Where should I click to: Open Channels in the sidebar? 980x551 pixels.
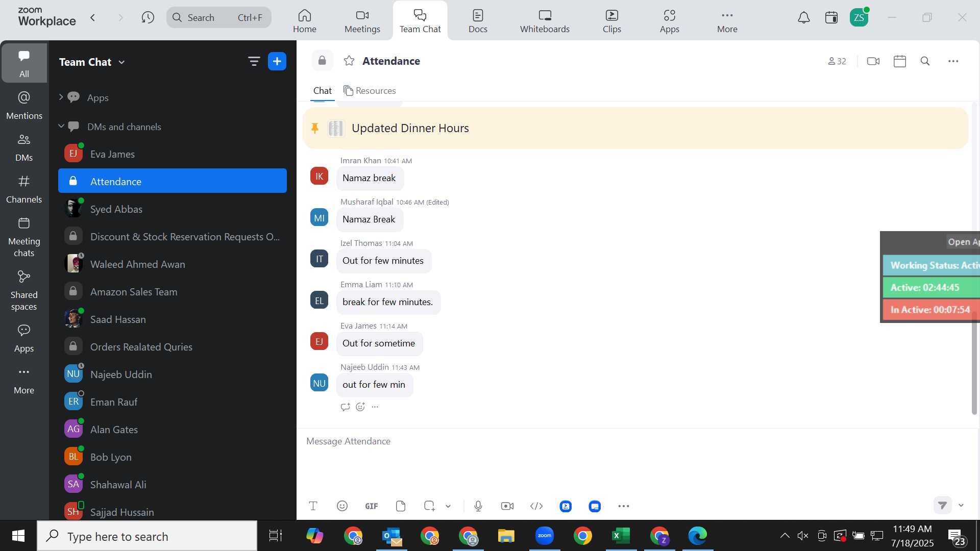pyautogui.click(x=24, y=189)
